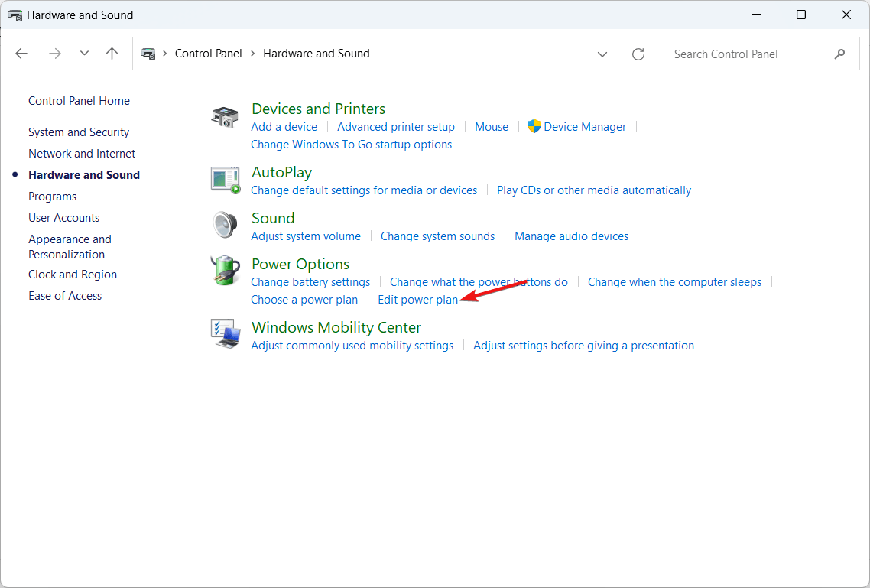Open the Sound speaker icon
The height and width of the screenshot is (588, 870).
click(226, 226)
